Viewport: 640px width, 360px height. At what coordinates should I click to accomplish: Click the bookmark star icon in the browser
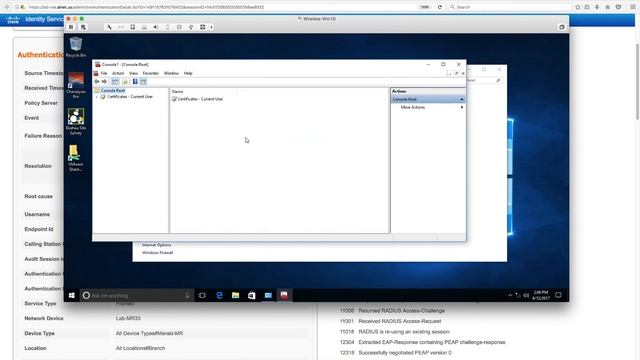pos(578,7)
